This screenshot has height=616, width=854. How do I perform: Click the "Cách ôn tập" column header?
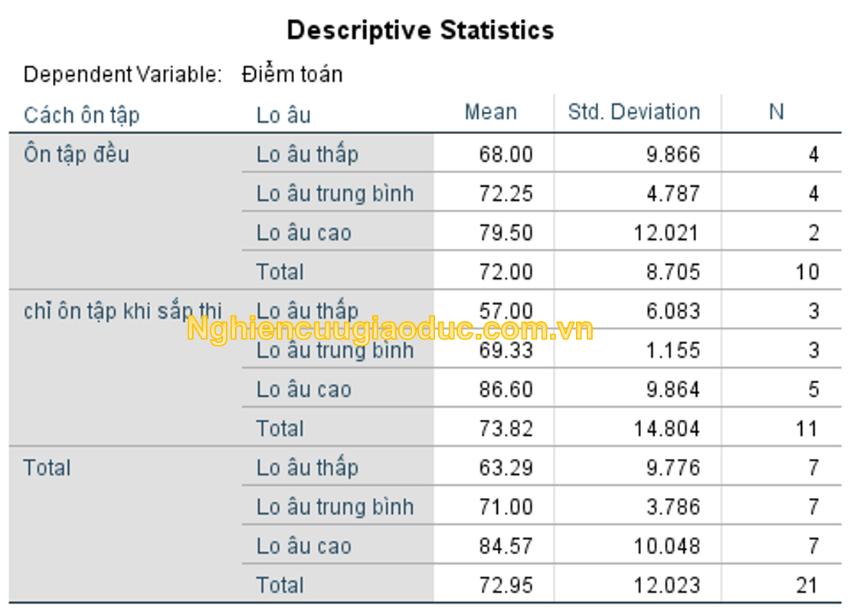tap(81, 115)
